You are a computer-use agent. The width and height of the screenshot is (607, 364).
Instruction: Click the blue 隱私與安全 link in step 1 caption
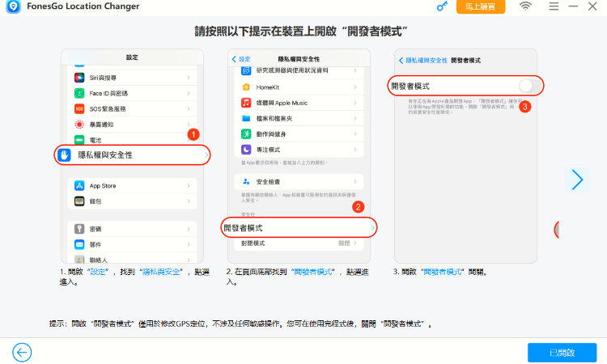coord(161,272)
